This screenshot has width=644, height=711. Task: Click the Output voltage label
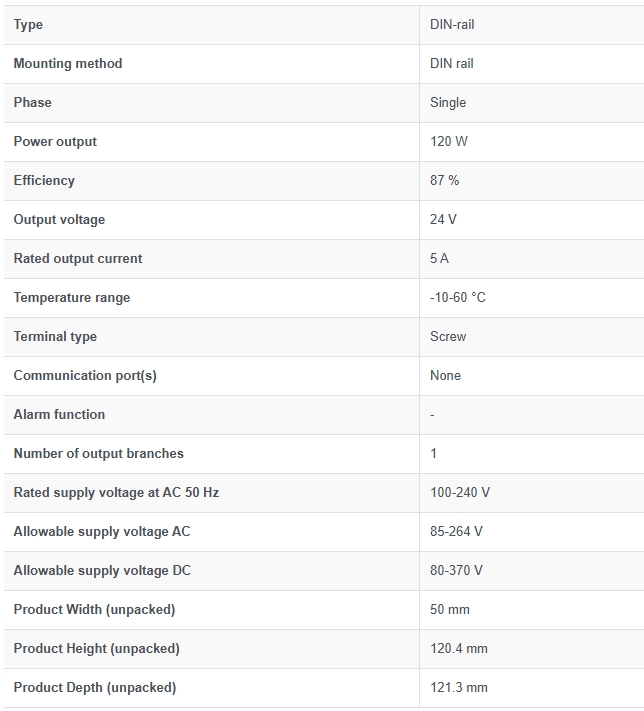click(59, 219)
